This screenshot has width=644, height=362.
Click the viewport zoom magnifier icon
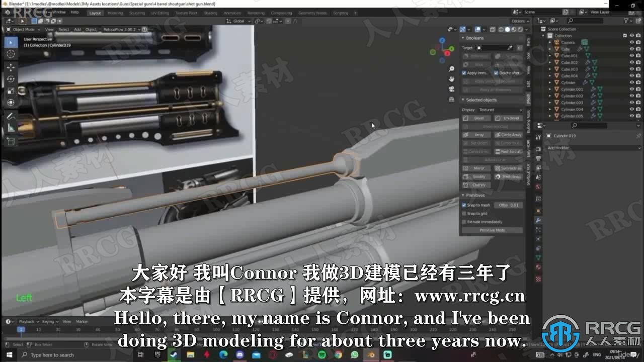tap(451, 69)
